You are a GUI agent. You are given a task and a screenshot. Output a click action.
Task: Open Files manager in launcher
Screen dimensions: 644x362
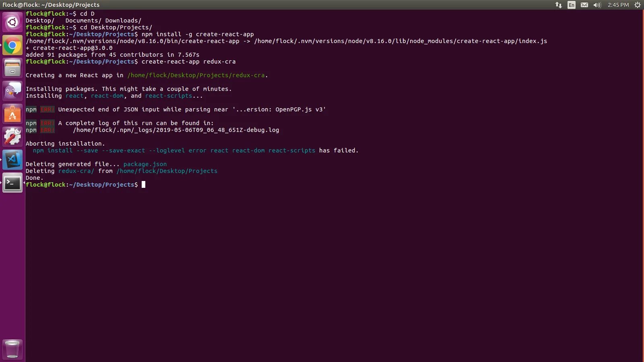12,68
